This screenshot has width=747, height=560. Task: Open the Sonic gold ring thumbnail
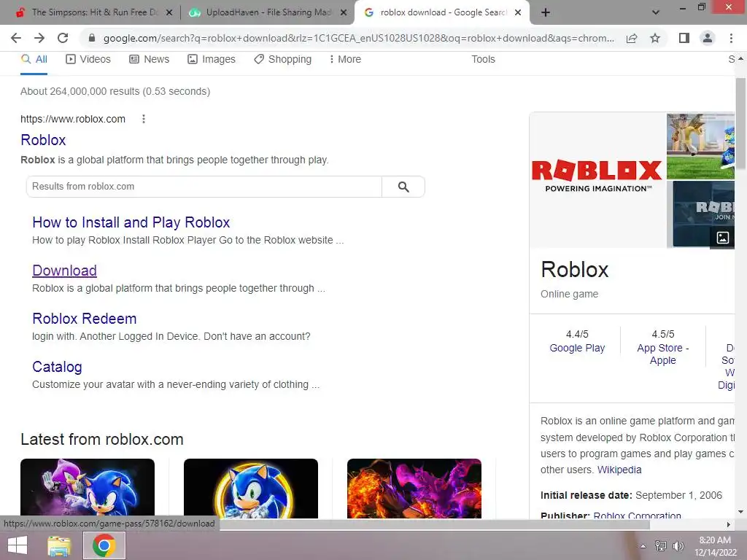click(251, 489)
